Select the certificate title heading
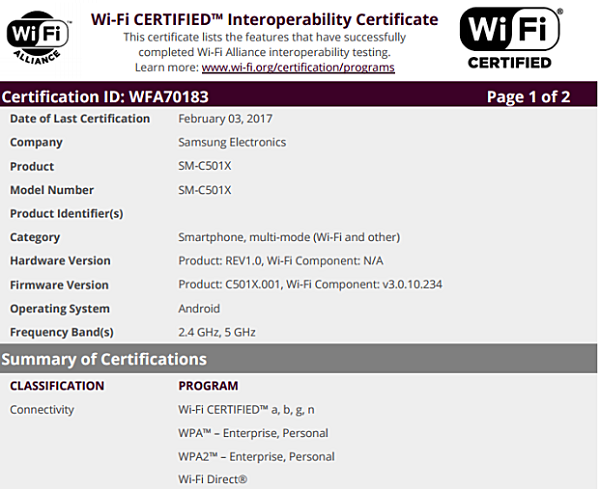The image size is (600, 489). 264,19
